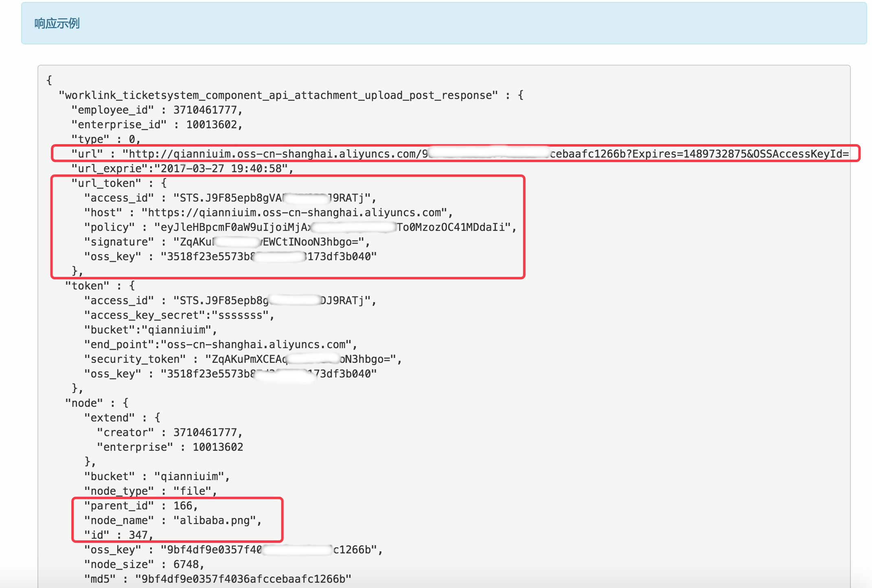872x588 pixels.
Task: Click the "enterprise_id" : 10013602 line
Action: [x=157, y=125]
